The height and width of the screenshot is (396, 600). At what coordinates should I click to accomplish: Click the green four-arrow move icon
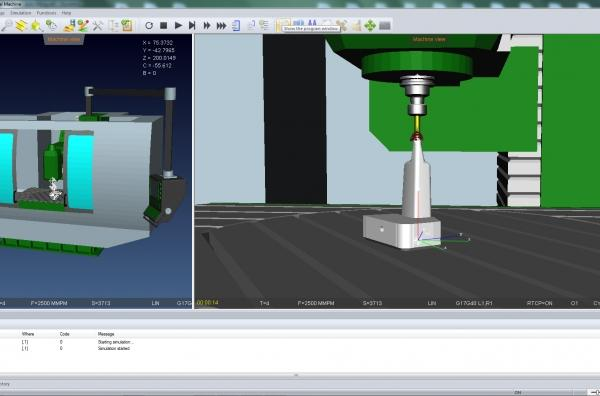point(370,26)
